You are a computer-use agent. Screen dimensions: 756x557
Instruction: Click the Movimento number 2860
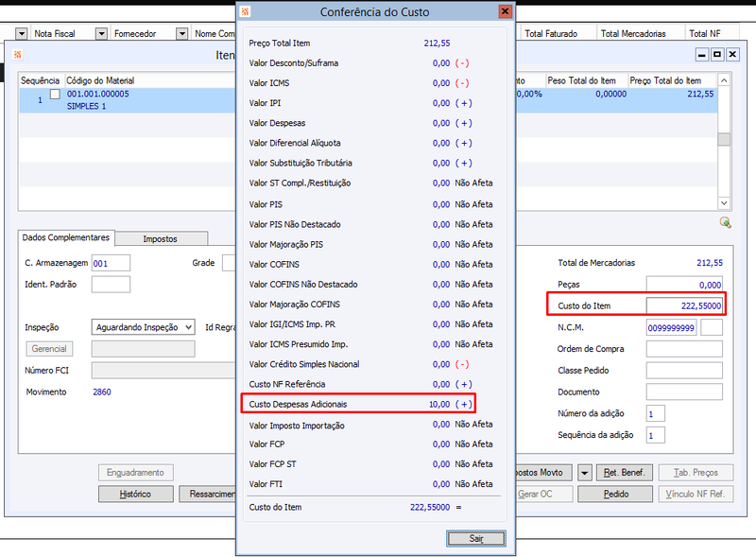point(102,392)
